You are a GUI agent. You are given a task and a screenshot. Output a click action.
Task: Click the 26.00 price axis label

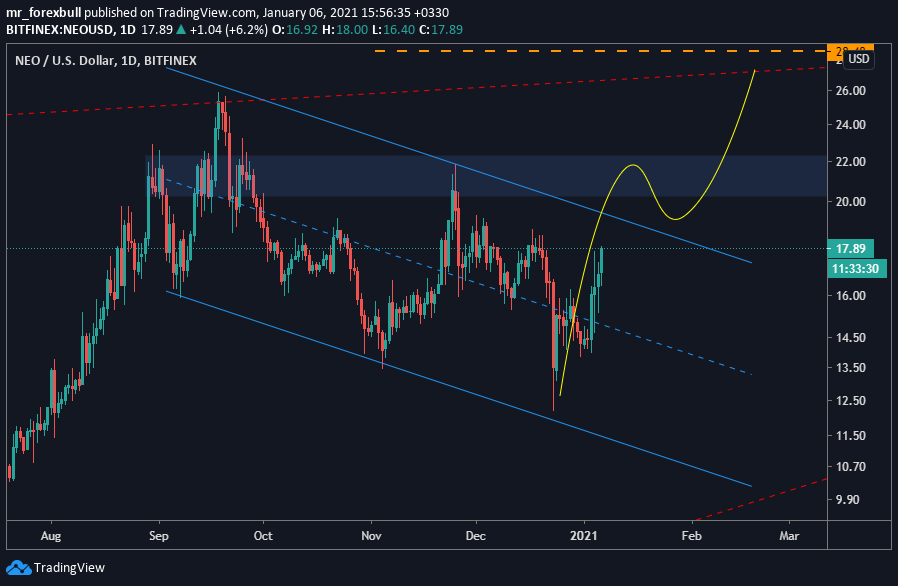point(850,91)
